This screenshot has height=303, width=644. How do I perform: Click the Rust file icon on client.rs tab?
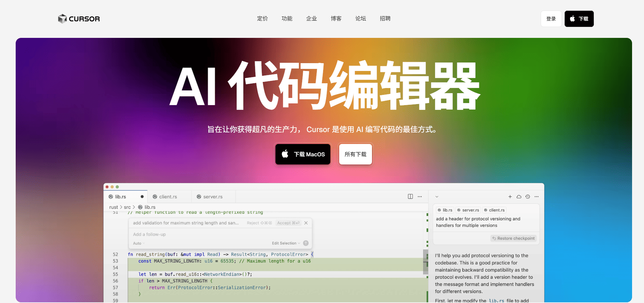coord(155,197)
